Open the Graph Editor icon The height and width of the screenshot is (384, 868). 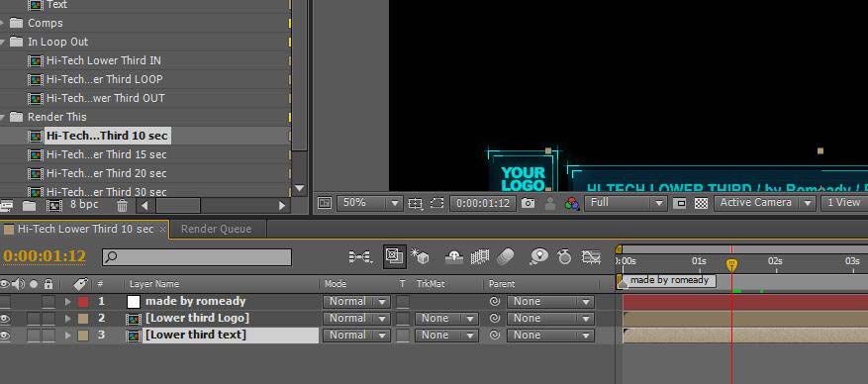tap(592, 256)
